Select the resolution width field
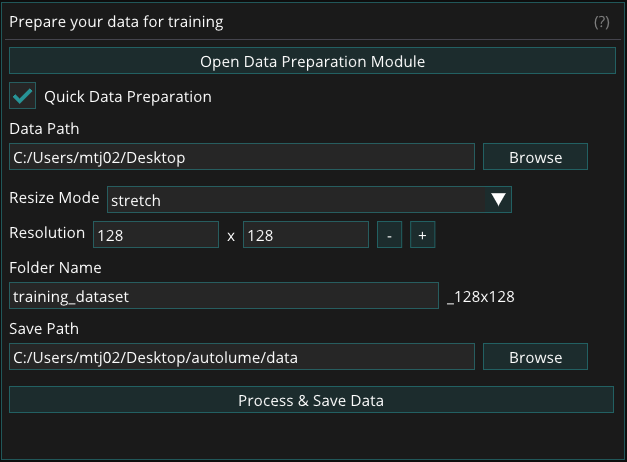Screen dimensions: 627x462 [x=155, y=235]
